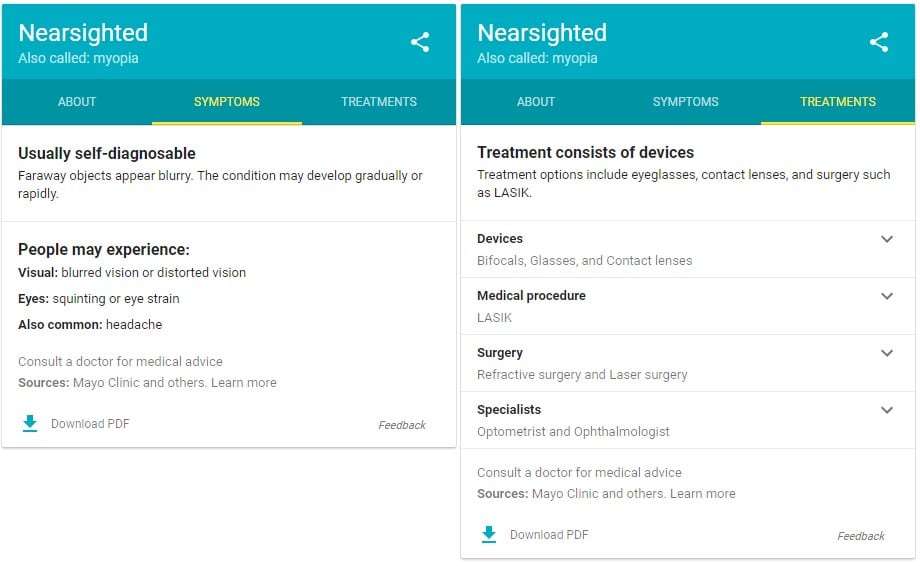Image resolution: width=920 pixels, height=566 pixels.
Task: Select the Symptoms tab in the left card
Action: (227, 102)
